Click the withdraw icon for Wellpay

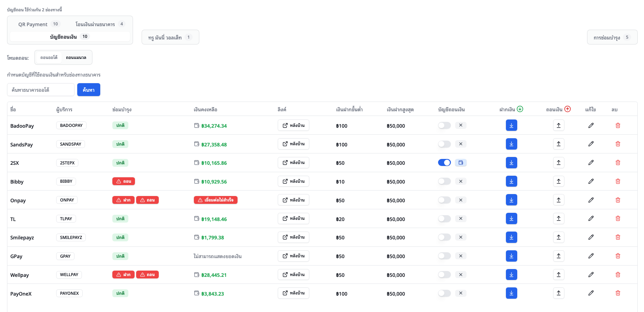(558, 275)
